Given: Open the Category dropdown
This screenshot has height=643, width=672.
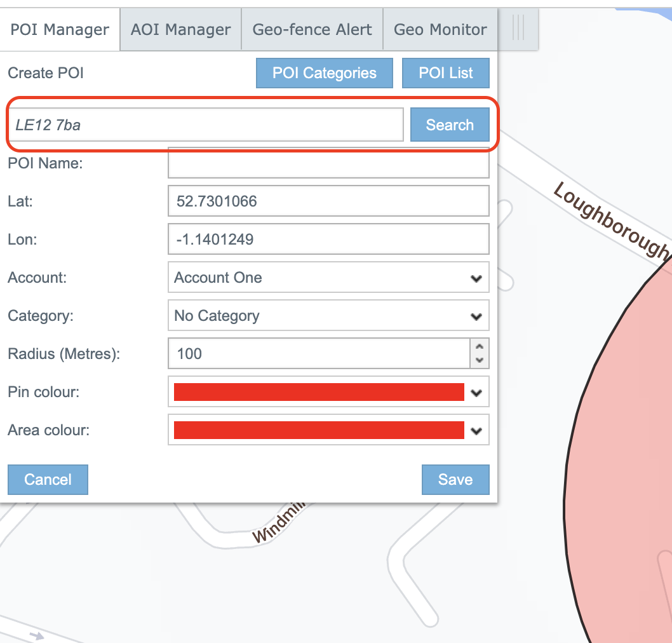Looking at the screenshot, I should tap(328, 316).
